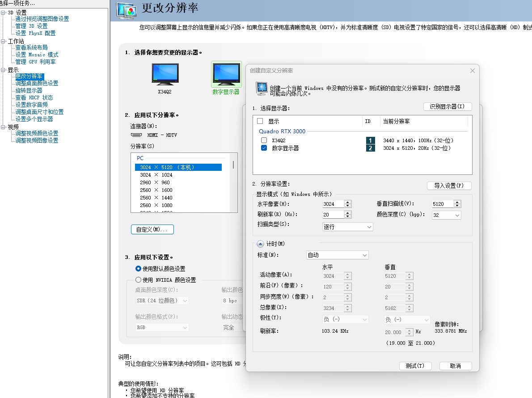532x398 pixels.
Task: Click display ID badge 1 in list
Action: click(x=370, y=140)
